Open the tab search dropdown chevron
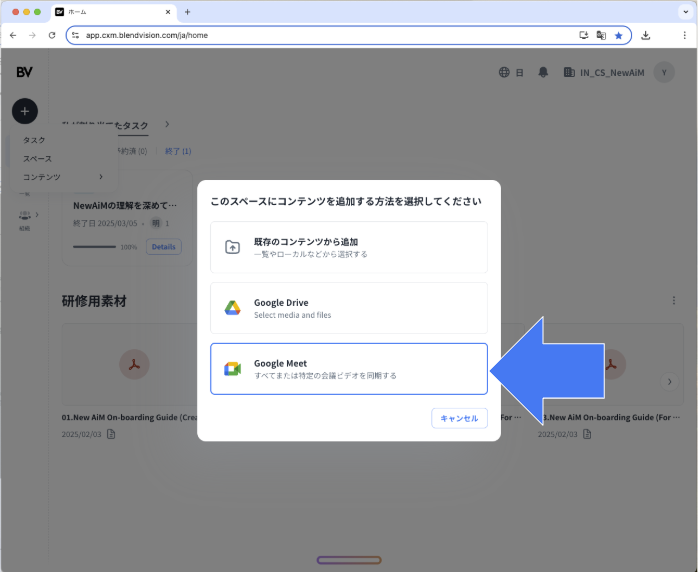The width and height of the screenshot is (698, 572). [x=686, y=12]
